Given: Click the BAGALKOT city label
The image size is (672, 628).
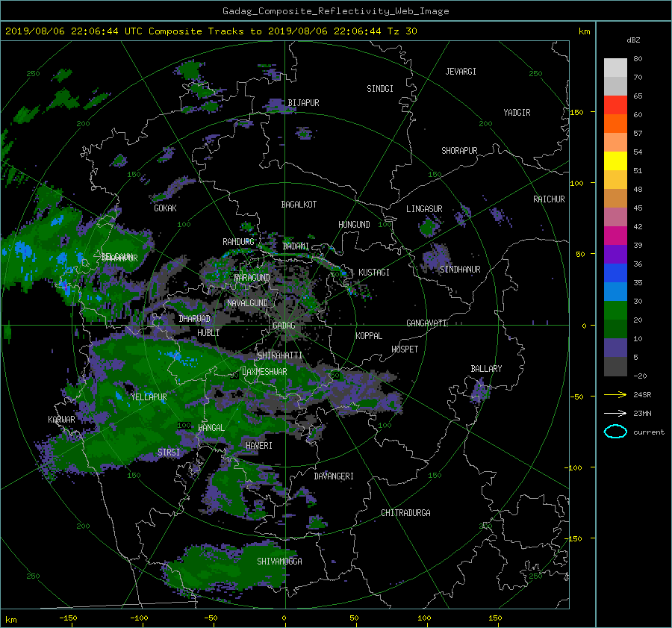Looking at the screenshot, I should click(x=299, y=205).
